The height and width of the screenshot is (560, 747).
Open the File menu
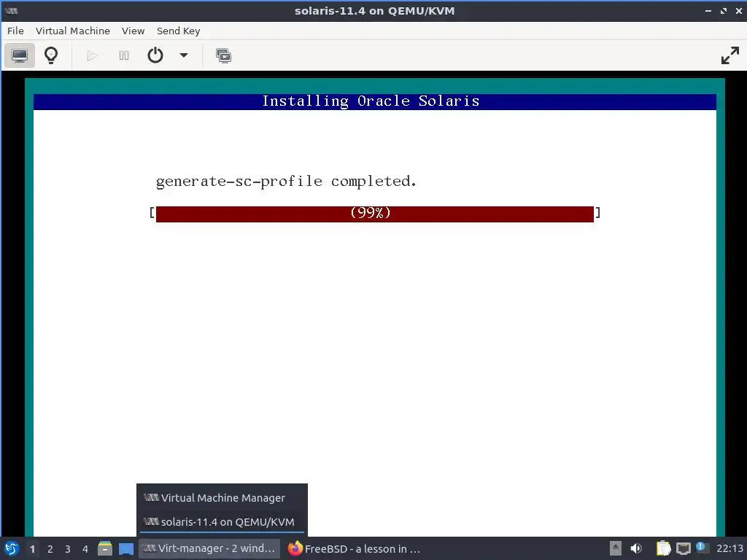[15, 31]
